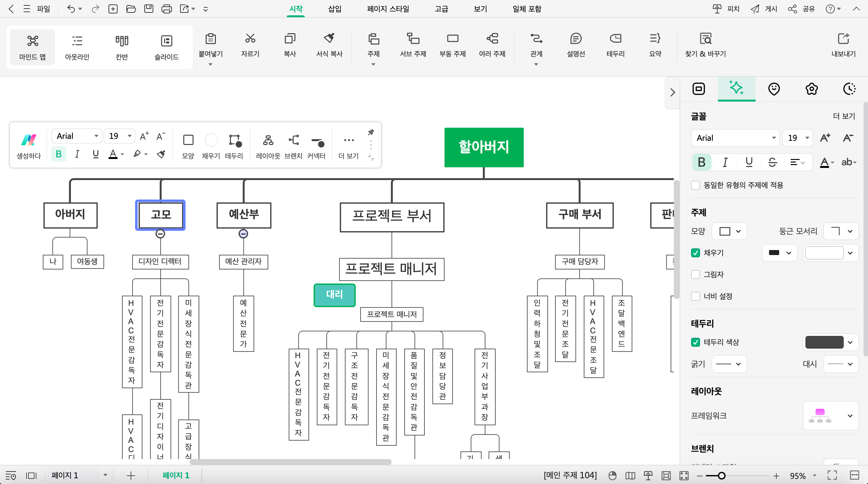Open the Insert (삽입) tab
868x484 pixels.
tap(335, 9)
